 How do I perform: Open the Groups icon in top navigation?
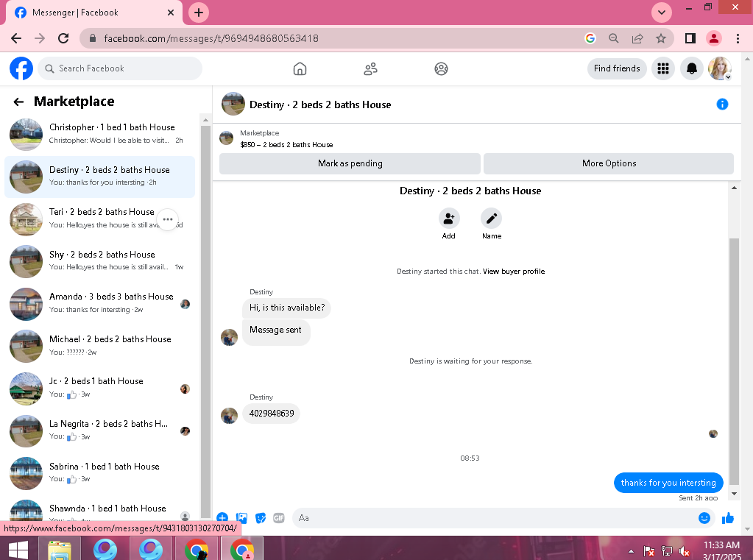point(441,68)
